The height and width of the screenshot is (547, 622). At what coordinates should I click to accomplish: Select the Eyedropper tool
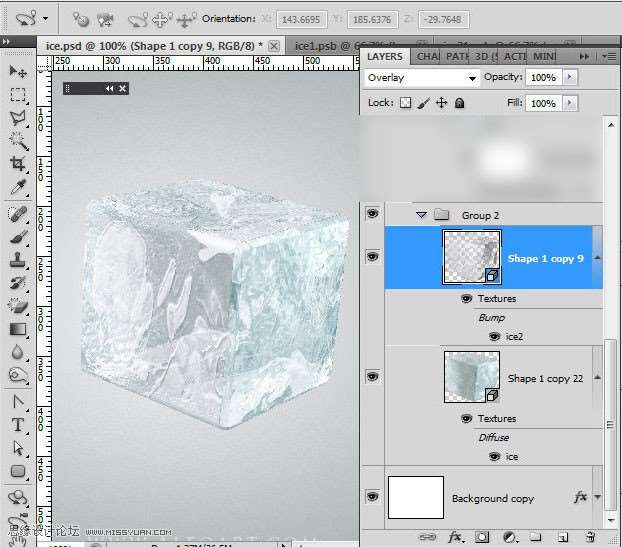click(18, 187)
